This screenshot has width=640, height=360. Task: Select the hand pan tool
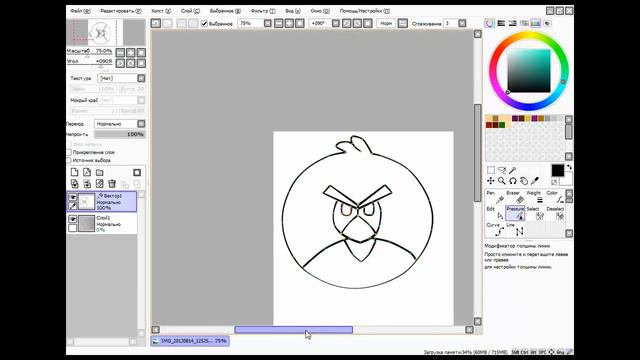pos(524,180)
